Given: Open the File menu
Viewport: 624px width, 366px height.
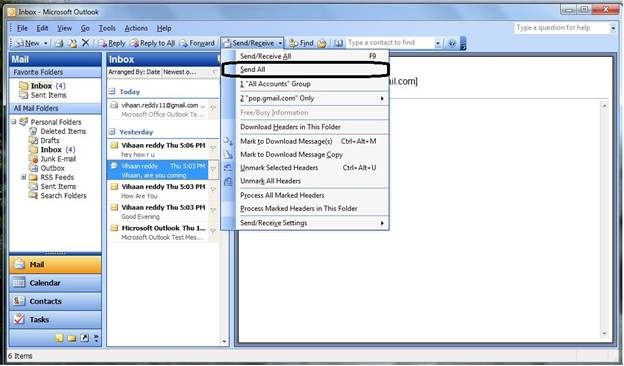Looking at the screenshot, I should 22,28.
